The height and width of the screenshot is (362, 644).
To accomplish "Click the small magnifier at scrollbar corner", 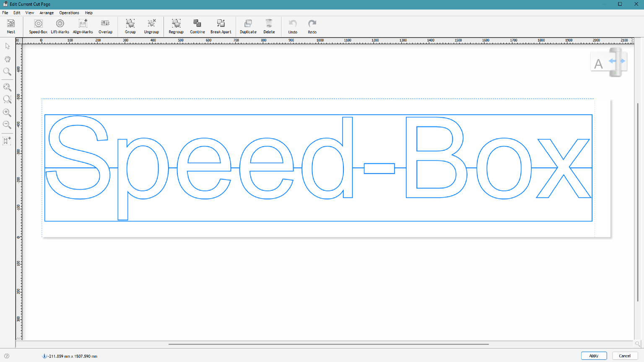I will pos(638,344).
